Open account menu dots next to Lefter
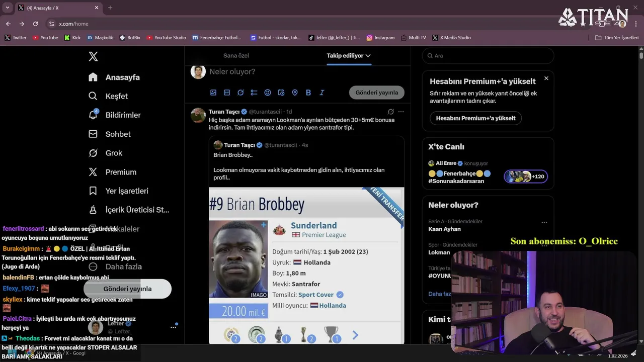Image resolution: width=644 pixels, height=362 pixels. tap(173, 327)
